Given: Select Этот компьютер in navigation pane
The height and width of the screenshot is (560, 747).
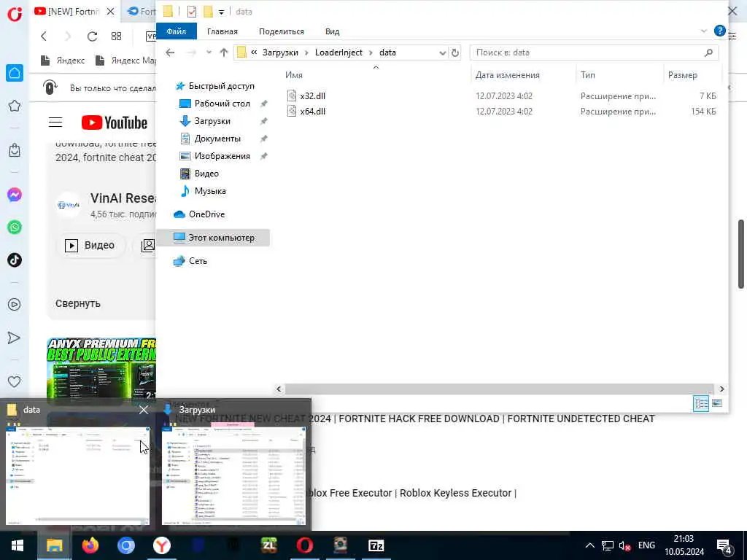Looking at the screenshot, I should coord(214,238).
